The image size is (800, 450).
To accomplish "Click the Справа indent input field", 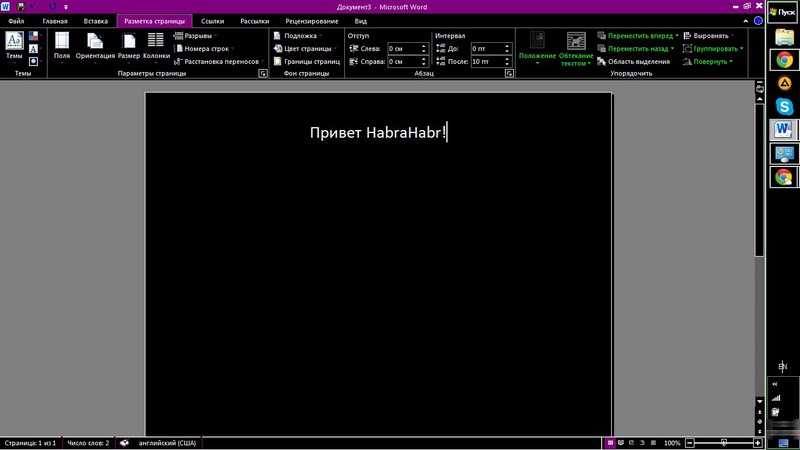I will 404,61.
